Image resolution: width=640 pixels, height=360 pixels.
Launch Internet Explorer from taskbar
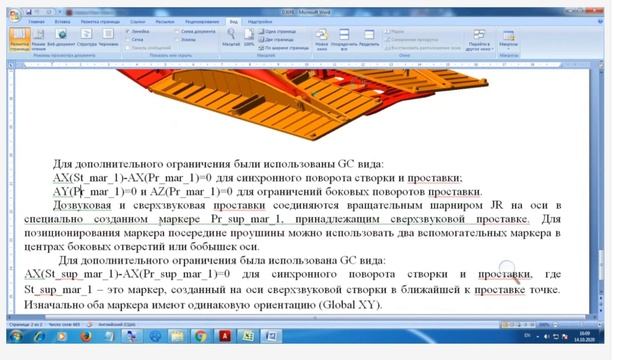coord(40,336)
